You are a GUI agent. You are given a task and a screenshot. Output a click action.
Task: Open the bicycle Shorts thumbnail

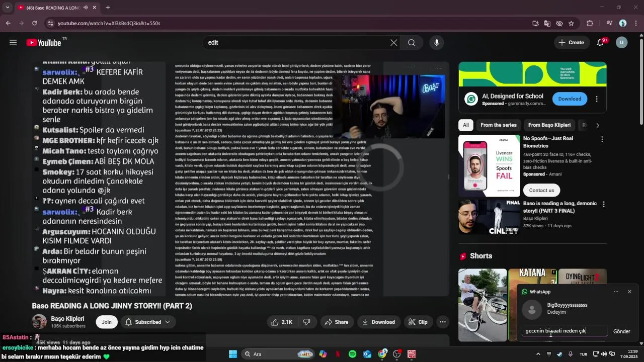coord(482,305)
